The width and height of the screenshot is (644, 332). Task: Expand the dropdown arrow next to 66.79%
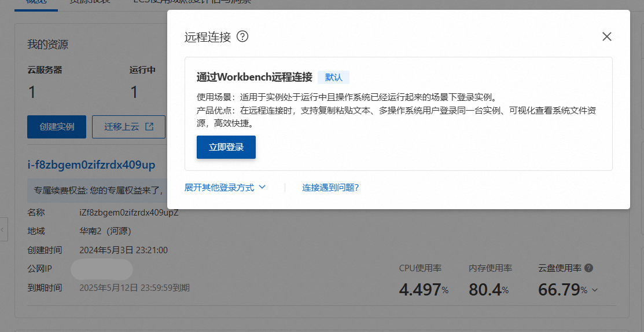point(595,290)
